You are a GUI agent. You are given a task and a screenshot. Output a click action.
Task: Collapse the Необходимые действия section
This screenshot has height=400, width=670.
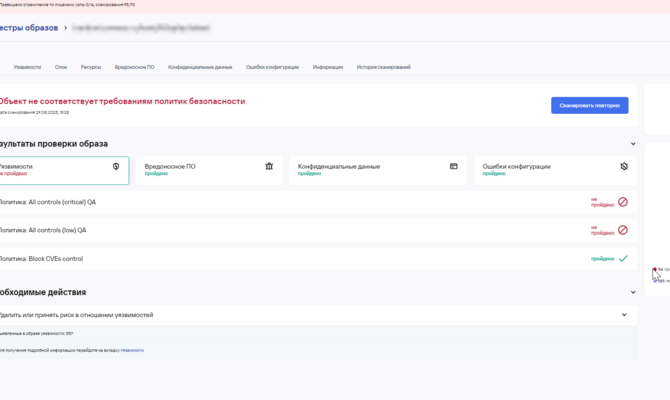coord(633,292)
